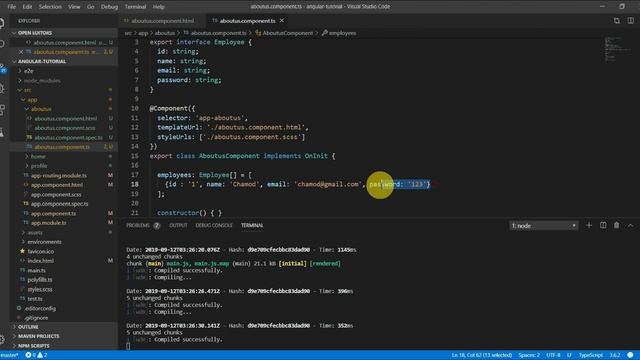
Task: Open the Search view in activity bar
Action: (2, 44)
